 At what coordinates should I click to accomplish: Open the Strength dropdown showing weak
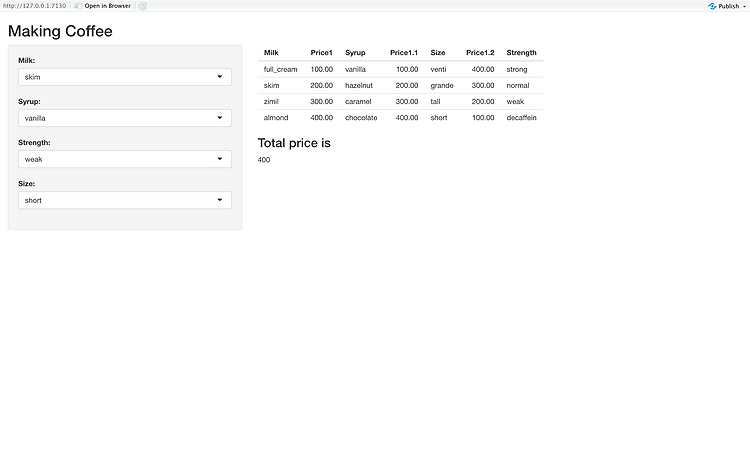125,159
